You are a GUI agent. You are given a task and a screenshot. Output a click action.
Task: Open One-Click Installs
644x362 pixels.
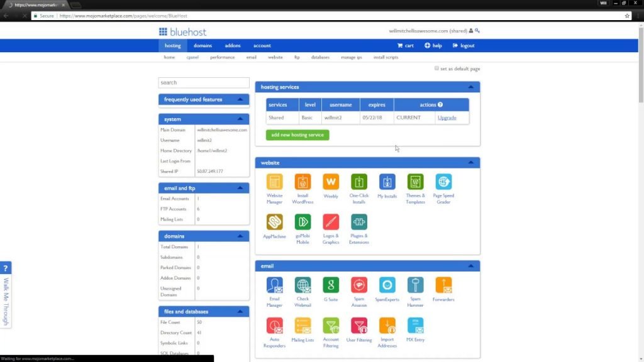pos(359,182)
